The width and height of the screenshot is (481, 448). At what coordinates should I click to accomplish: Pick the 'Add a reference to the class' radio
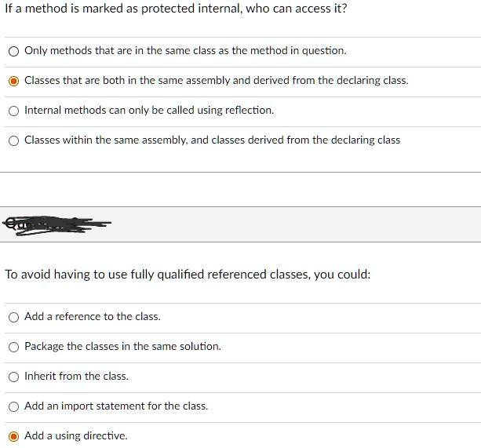(x=13, y=317)
